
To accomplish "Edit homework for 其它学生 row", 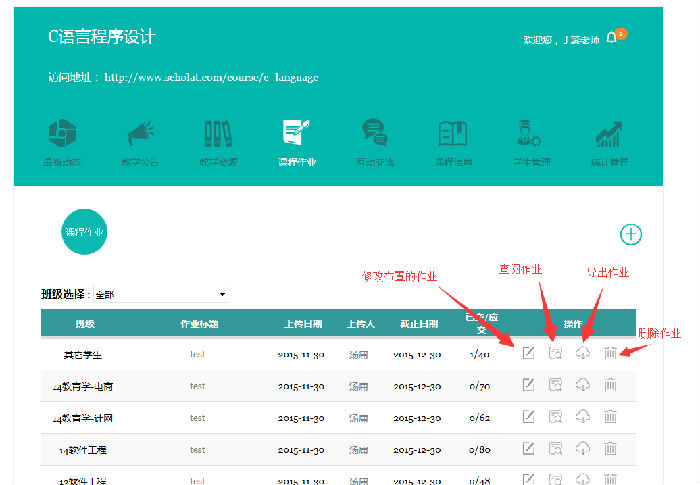I will [x=529, y=352].
